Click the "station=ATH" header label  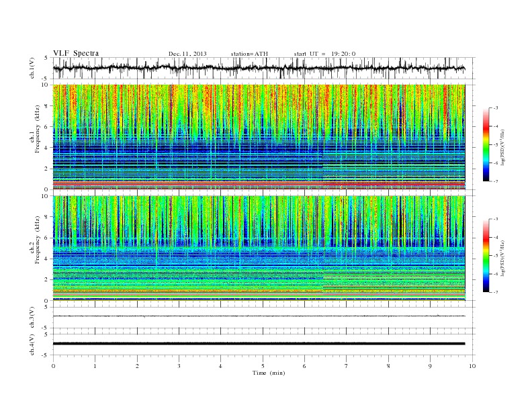tap(249, 54)
